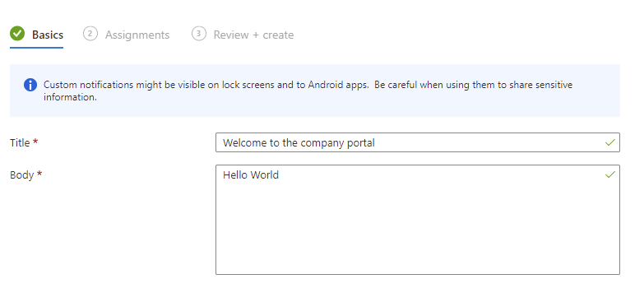This screenshot has height=307, width=644.
Task: Switch to Review + create step
Action: (x=243, y=35)
